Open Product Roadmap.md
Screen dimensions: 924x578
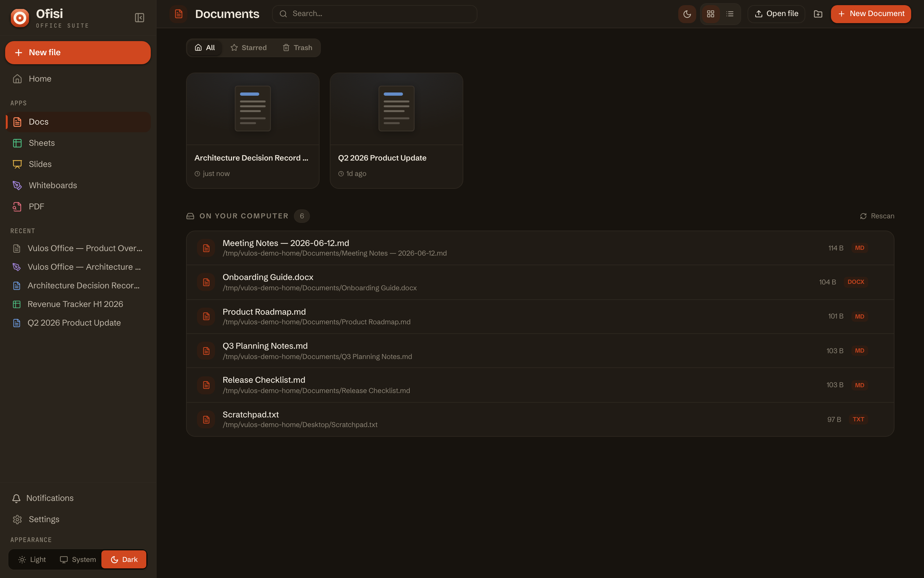(540, 317)
